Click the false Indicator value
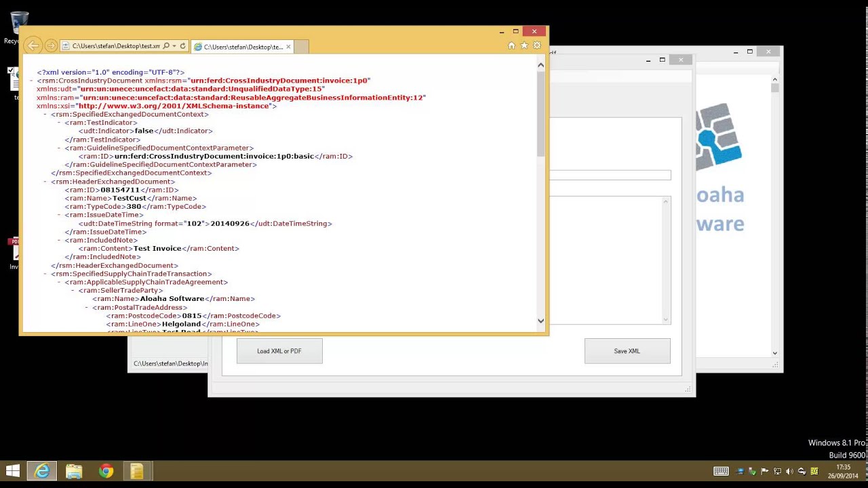 (x=144, y=131)
